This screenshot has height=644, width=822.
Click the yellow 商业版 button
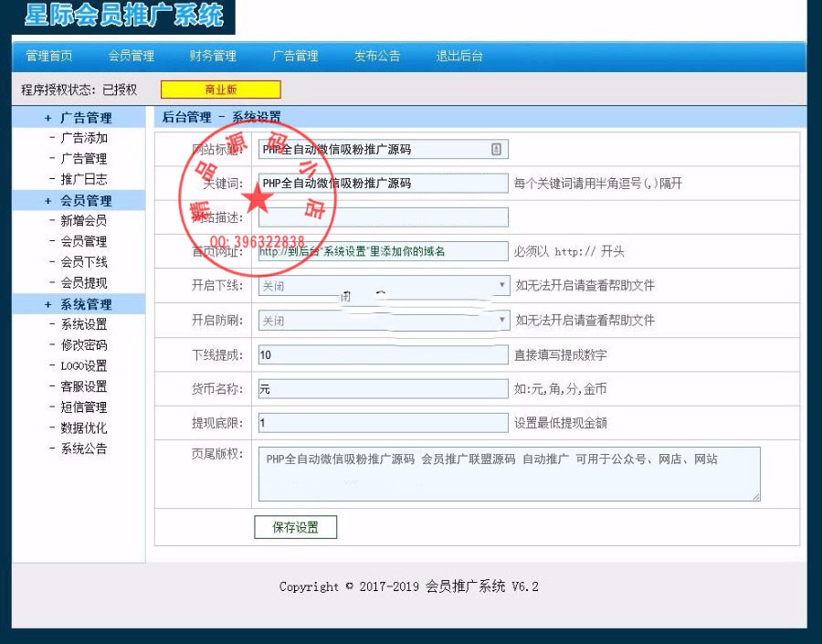point(220,90)
